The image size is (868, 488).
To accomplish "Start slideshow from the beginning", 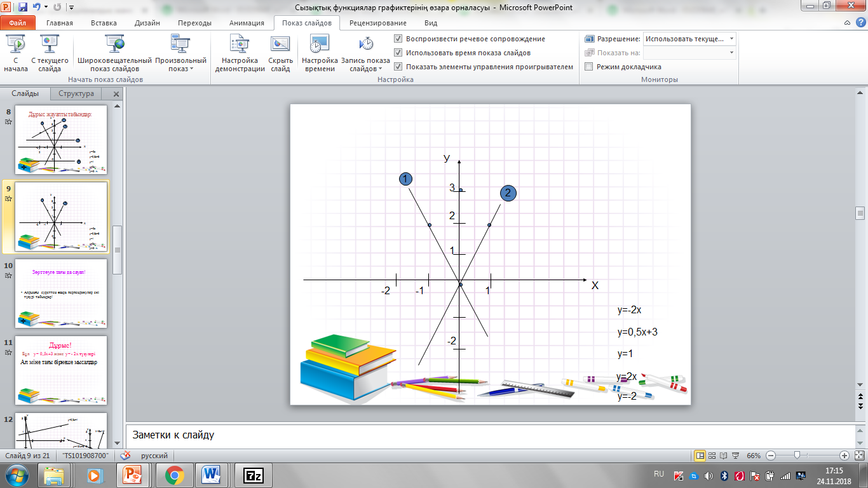I will 15,53.
